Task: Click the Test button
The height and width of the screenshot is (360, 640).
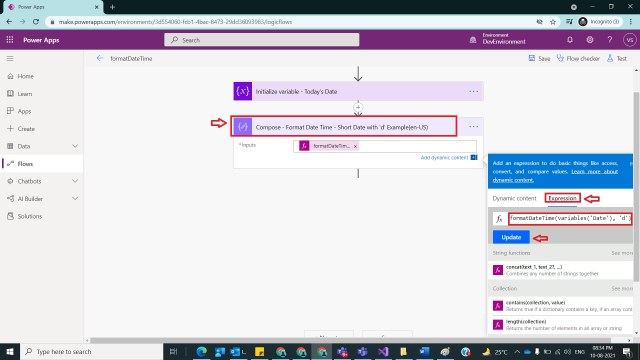Action: pyautogui.click(x=617, y=58)
